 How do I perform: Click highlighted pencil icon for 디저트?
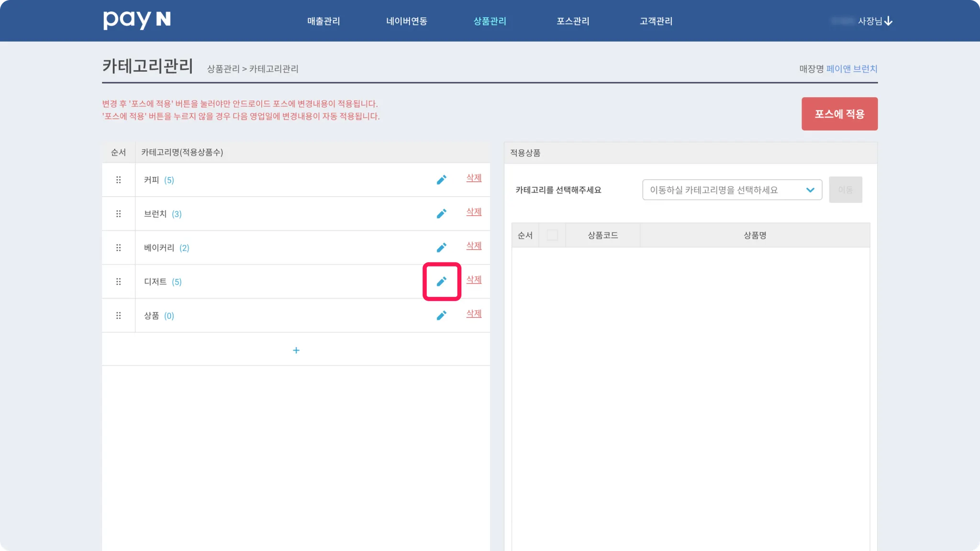coord(441,282)
